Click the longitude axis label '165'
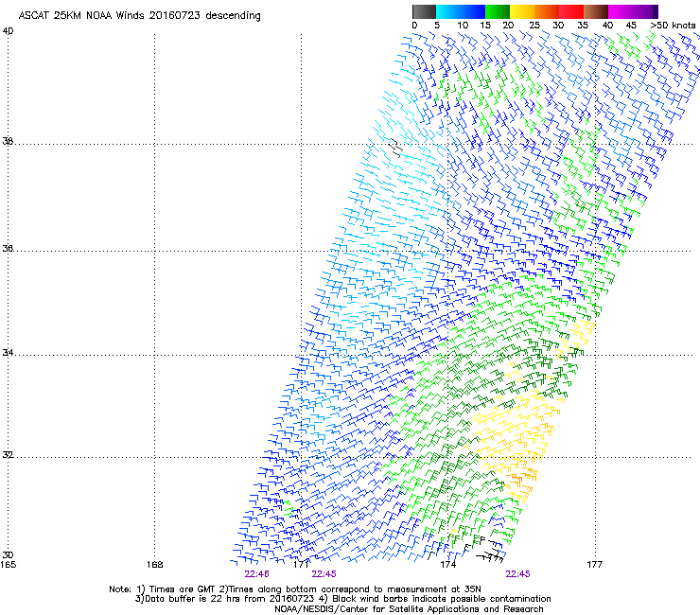This screenshot has height=615, width=700. (8, 565)
